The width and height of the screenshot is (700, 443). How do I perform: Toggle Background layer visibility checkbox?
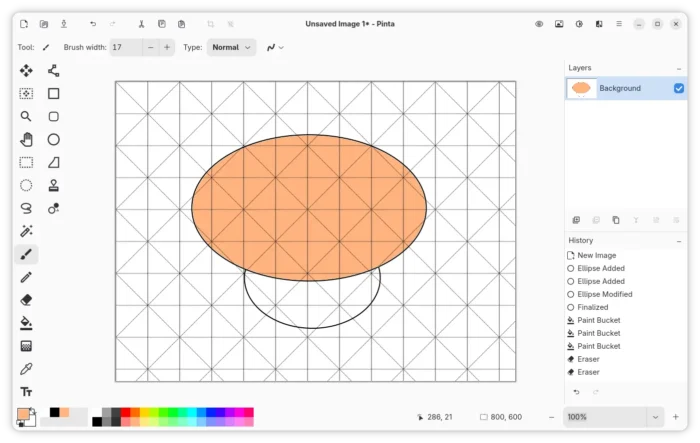[679, 88]
